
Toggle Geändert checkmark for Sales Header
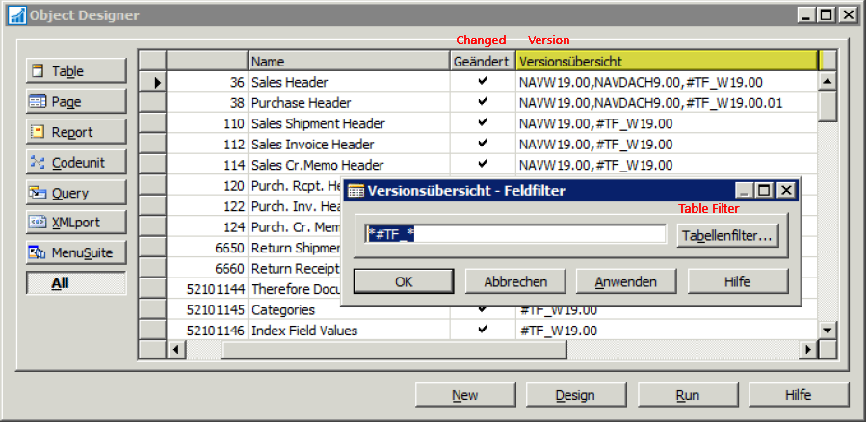point(483,82)
